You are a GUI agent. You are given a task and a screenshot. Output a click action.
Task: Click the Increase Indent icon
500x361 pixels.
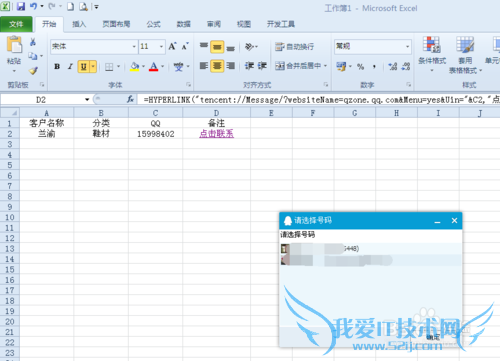(262, 66)
